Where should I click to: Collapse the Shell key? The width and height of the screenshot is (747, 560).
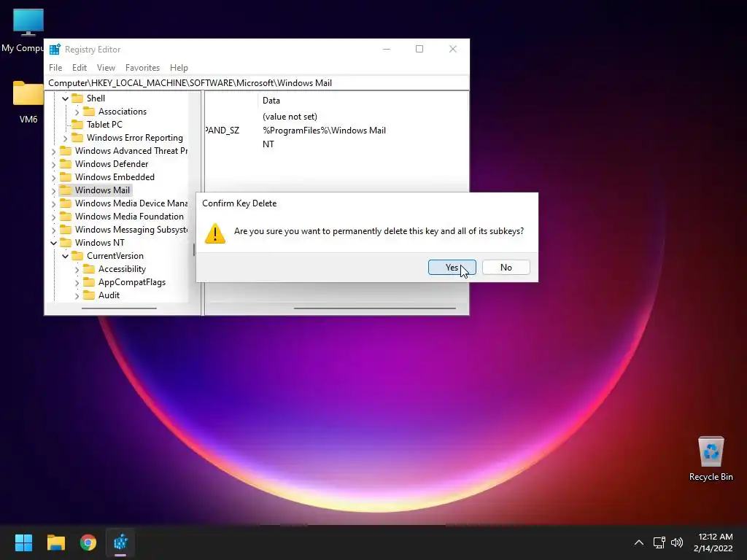point(65,98)
